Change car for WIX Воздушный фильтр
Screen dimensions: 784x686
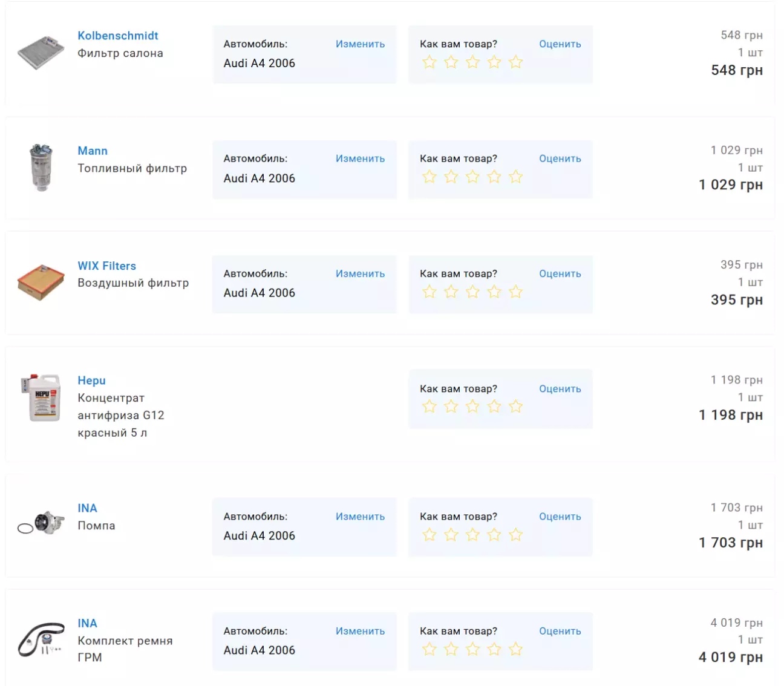click(x=360, y=274)
